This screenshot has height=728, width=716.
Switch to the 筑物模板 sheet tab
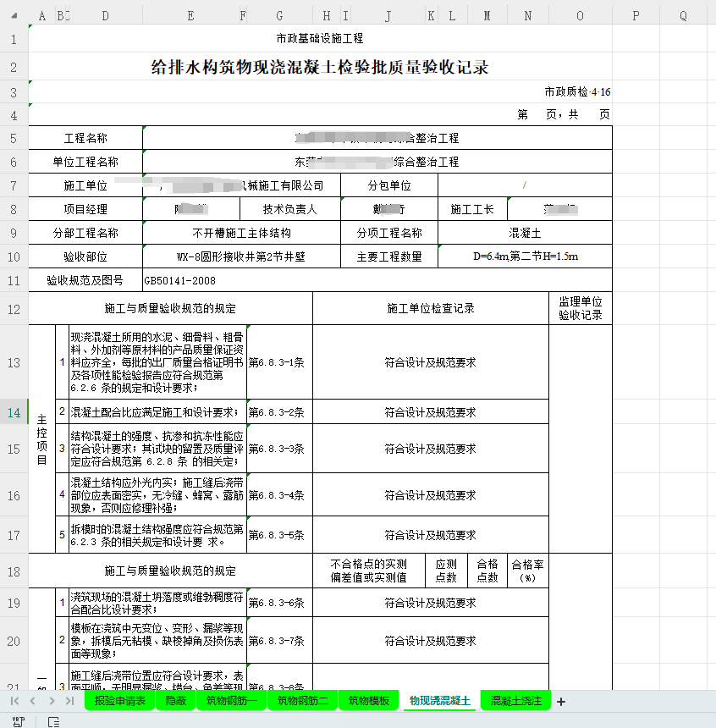[x=369, y=701]
